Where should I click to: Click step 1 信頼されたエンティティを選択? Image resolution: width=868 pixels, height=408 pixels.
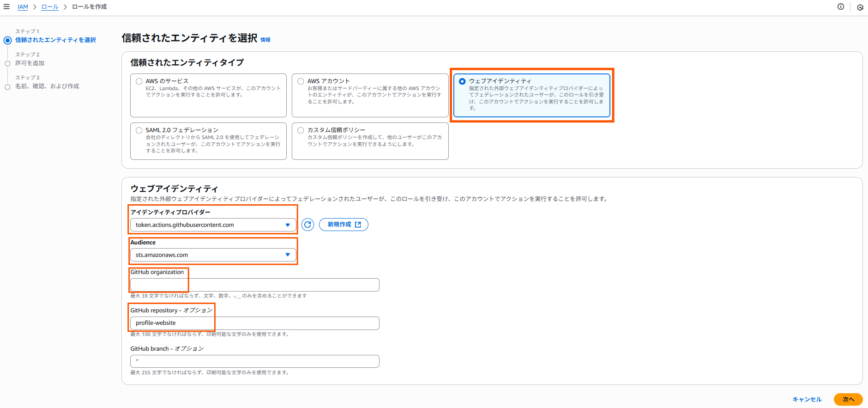pos(56,40)
